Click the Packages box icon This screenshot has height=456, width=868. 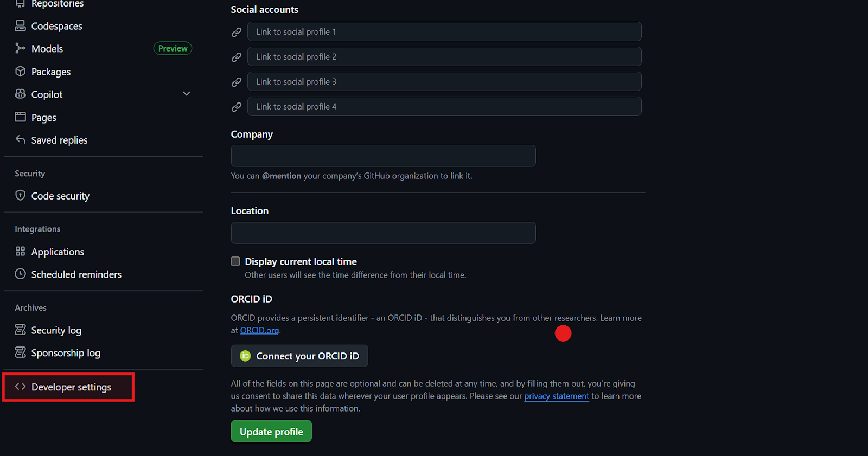click(20, 72)
